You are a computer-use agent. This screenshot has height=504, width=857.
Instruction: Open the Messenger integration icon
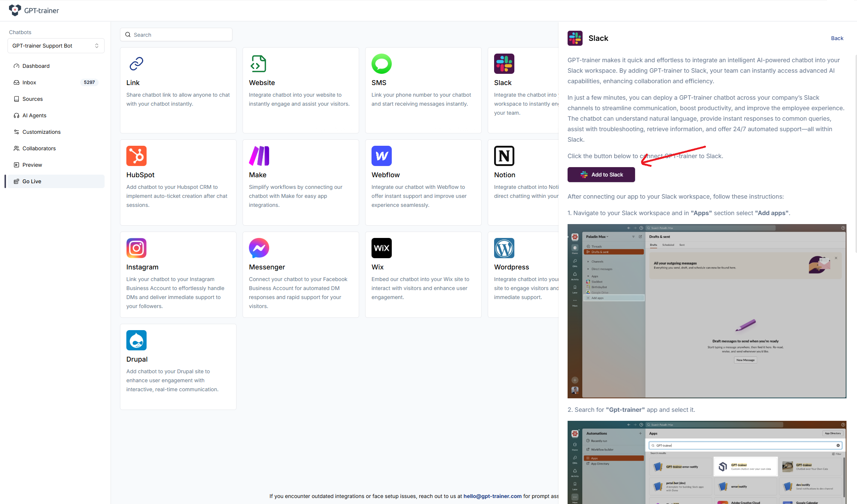coord(259,248)
